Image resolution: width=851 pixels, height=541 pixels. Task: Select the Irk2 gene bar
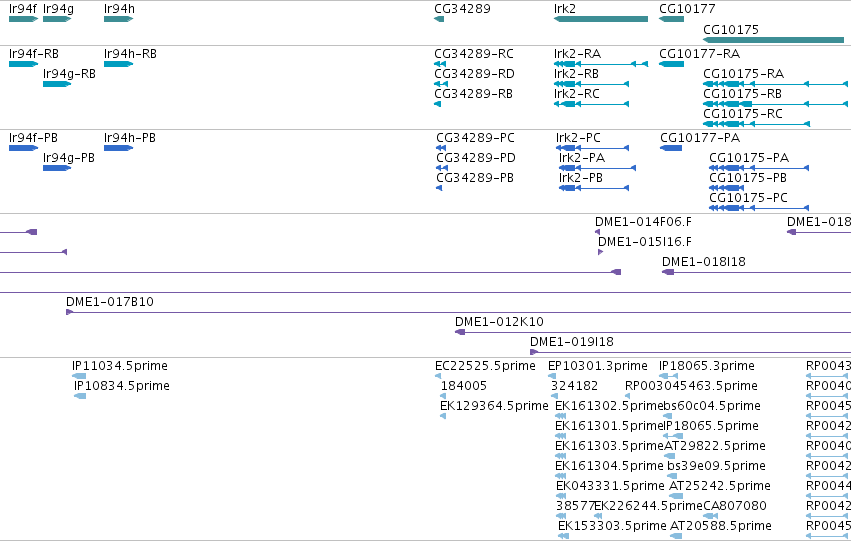601,19
